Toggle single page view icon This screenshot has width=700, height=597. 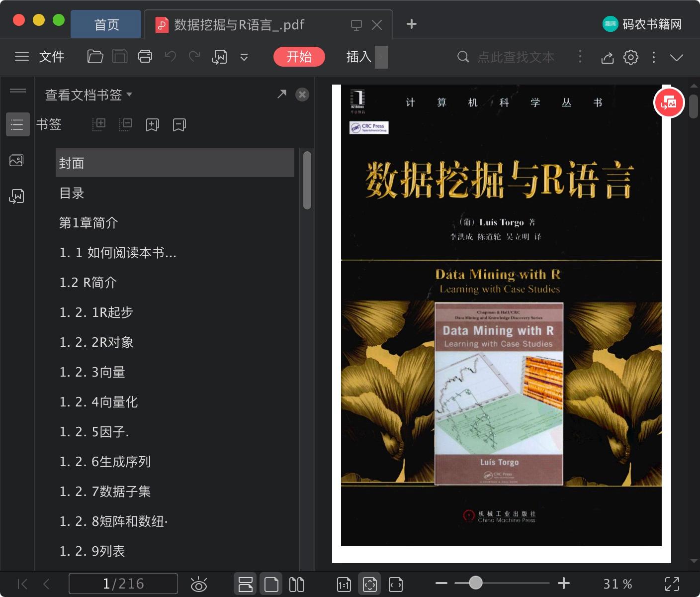[x=271, y=584]
